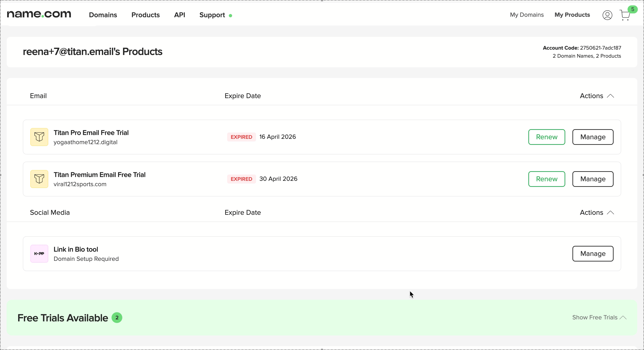Open the Support menu

pos(212,15)
